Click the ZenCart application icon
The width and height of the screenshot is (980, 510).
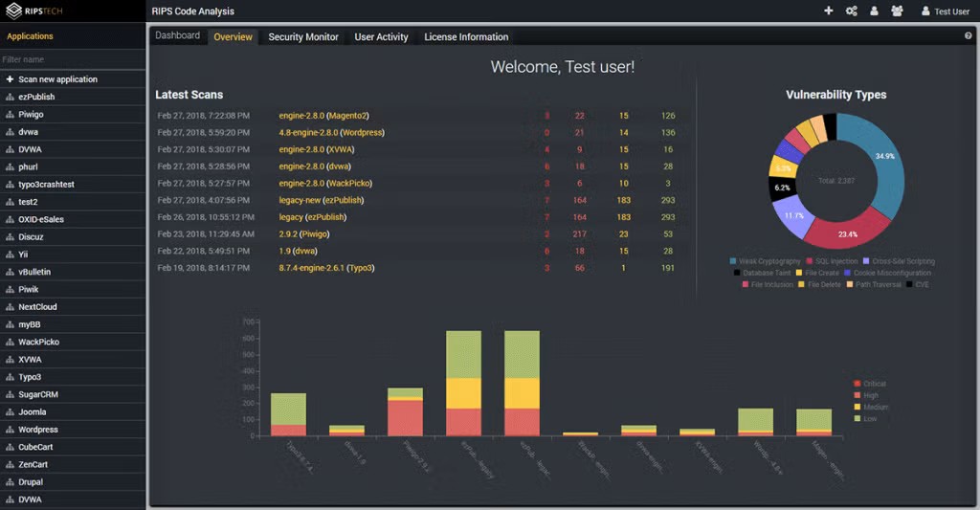pos(10,464)
